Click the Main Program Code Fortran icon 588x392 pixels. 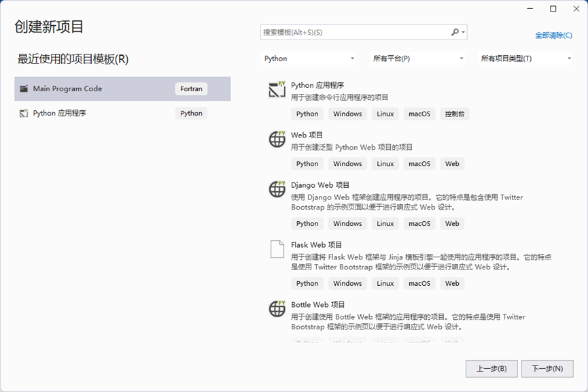(x=24, y=88)
